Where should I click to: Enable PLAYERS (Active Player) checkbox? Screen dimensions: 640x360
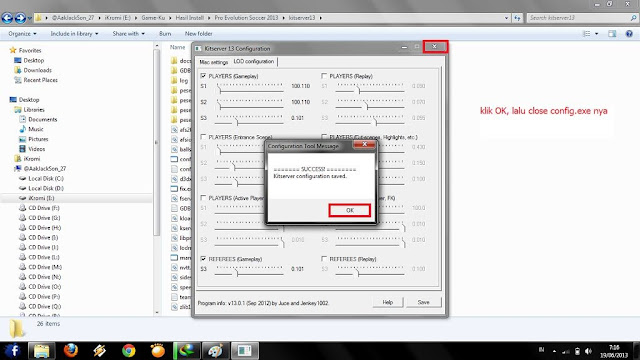[x=203, y=198]
